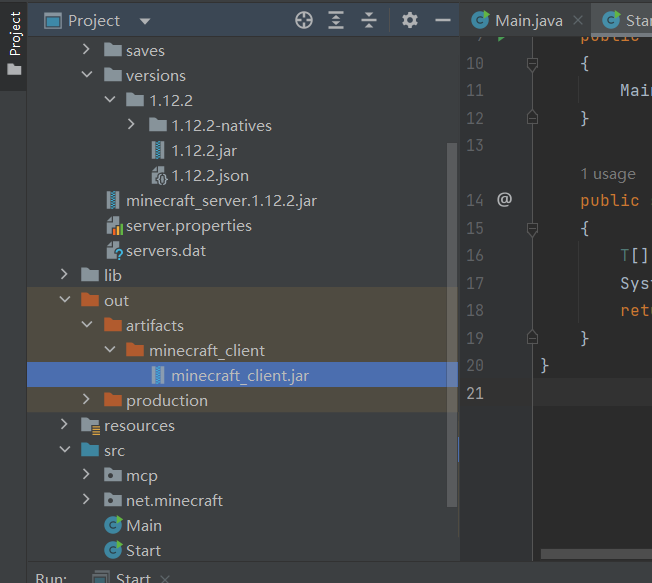
Task: Select the server.properties file icon
Action: (x=114, y=226)
